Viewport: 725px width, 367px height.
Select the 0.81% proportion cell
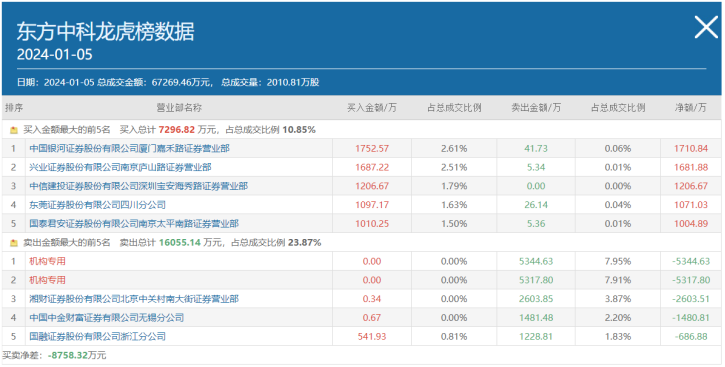click(454, 336)
